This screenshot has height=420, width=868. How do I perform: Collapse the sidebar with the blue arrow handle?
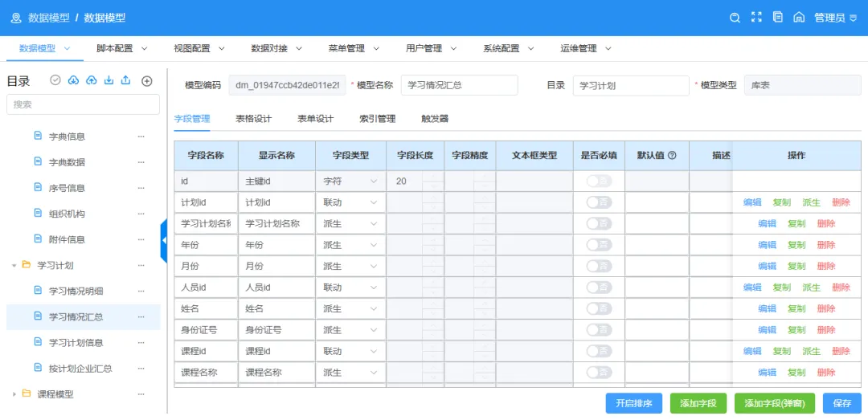(x=164, y=240)
